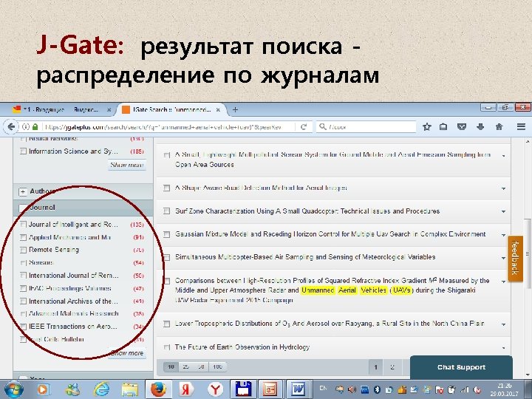
Task: Show bookmarks library icon in toolbar
Action: [x=443, y=127]
